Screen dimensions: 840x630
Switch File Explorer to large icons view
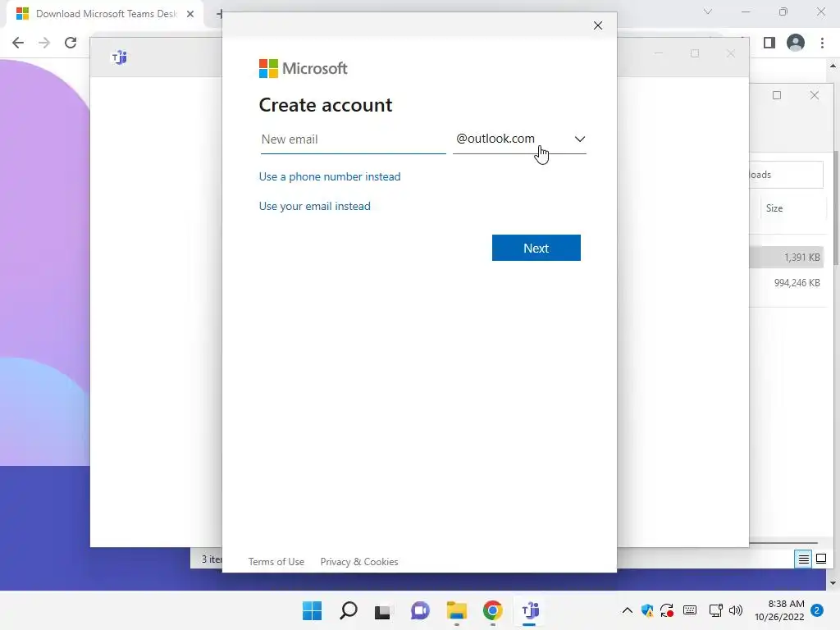point(820,559)
